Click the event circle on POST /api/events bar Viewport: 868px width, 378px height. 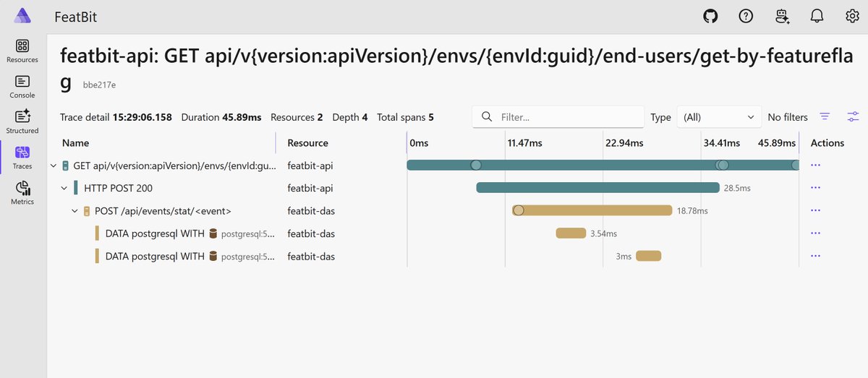pos(518,210)
